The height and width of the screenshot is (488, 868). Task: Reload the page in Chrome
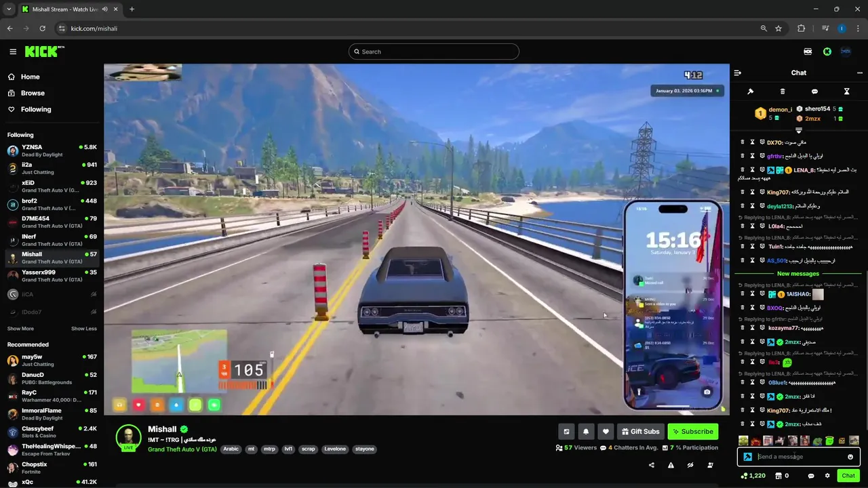point(42,28)
